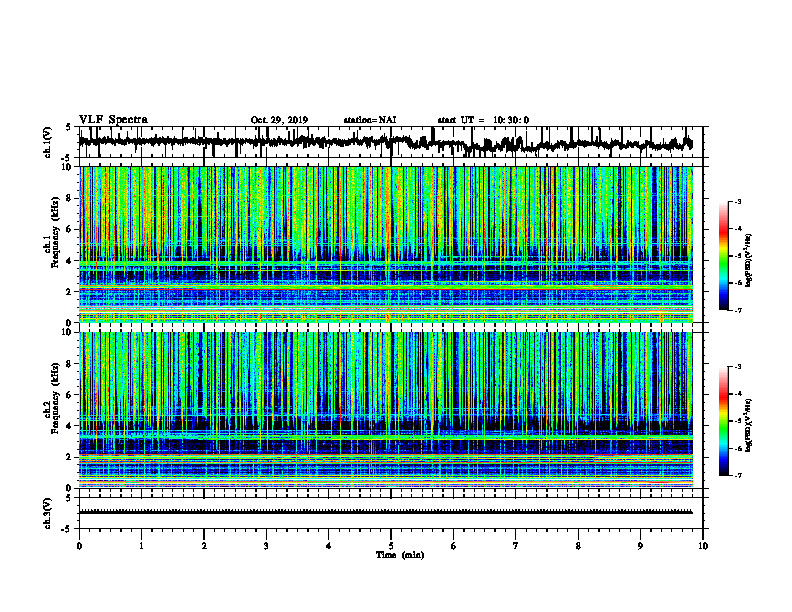Click the color scale bar beside ch.2 spectrogram
Viewport: 792px width, 612px height.
[723, 421]
